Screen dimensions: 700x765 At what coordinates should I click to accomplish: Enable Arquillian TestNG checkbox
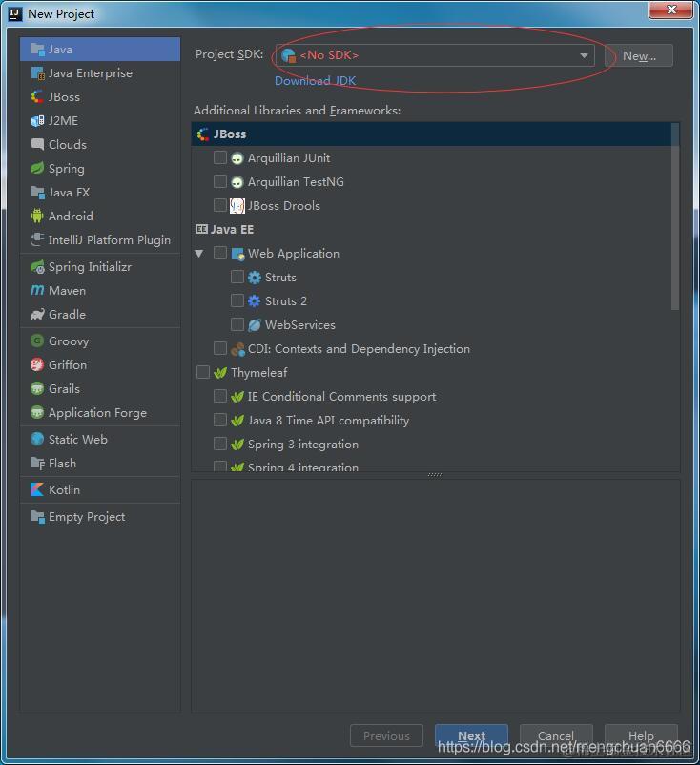coord(220,181)
